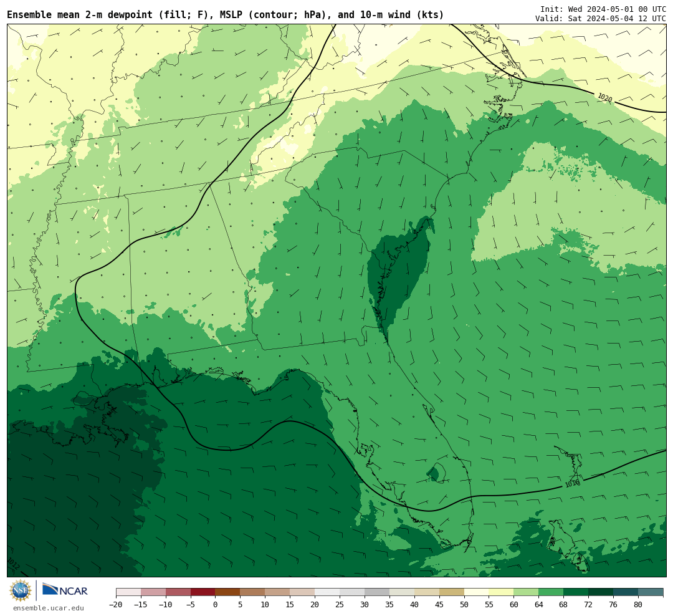Viewport: 673px width, 616px height.
Task: Click the 10 tick label on the colorbar
Action: [265, 604]
